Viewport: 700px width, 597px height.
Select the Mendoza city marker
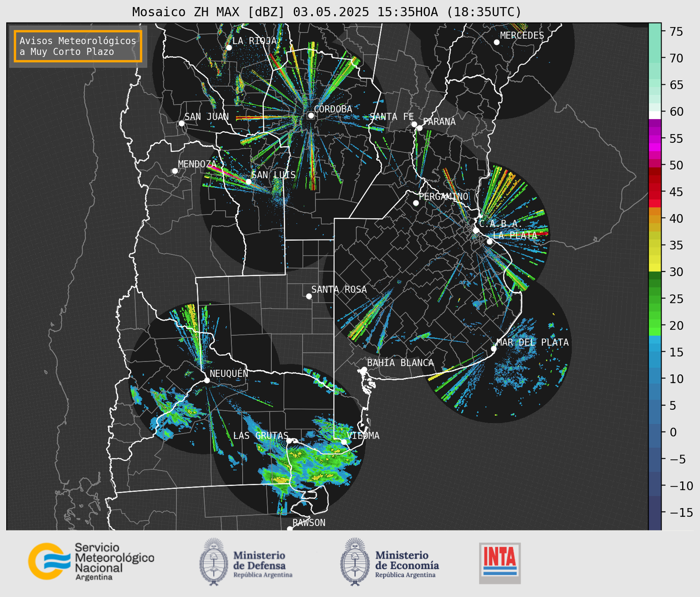(175, 171)
